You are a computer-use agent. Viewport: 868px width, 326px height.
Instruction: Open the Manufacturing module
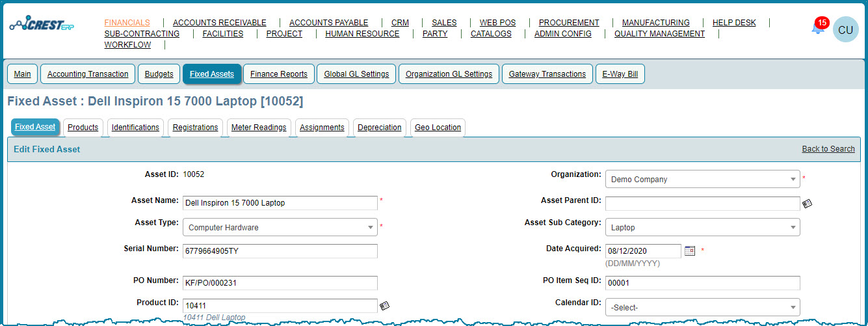tap(655, 22)
